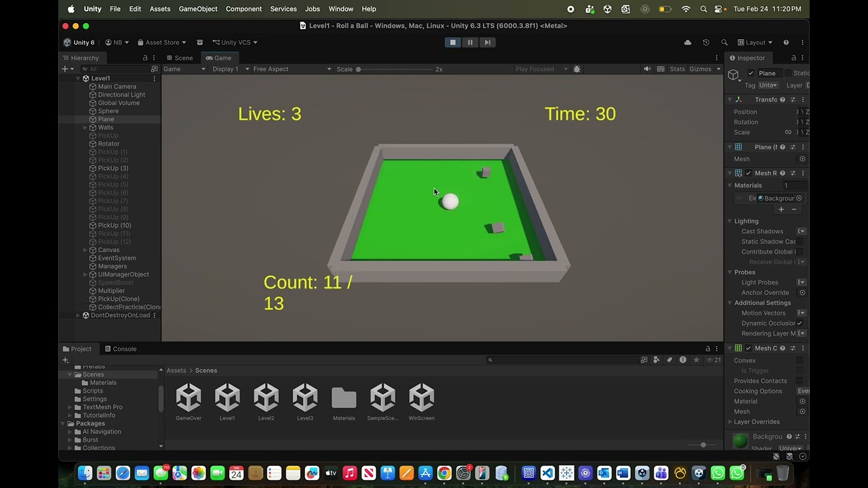Toggle the Static checkbox in Inspector
Viewport: 868px width, 488px height.
(788, 73)
